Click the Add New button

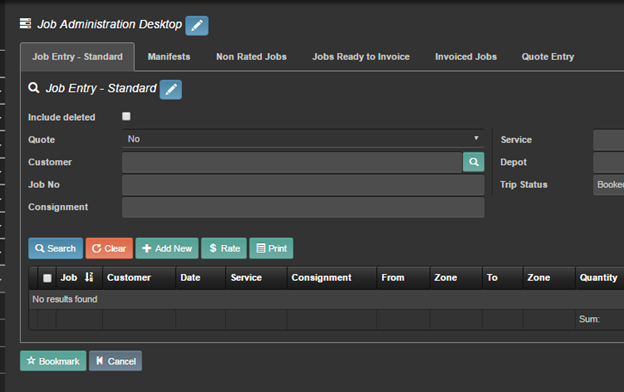pyautogui.click(x=167, y=248)
